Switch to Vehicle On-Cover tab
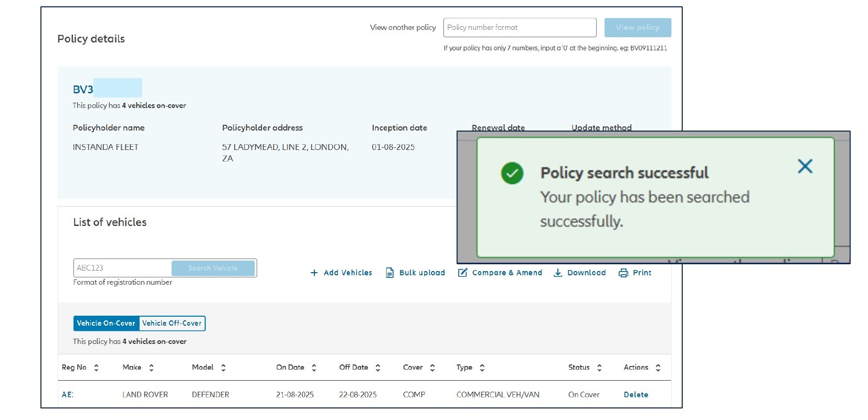868x420 pixels. click(x=106, y=324)
